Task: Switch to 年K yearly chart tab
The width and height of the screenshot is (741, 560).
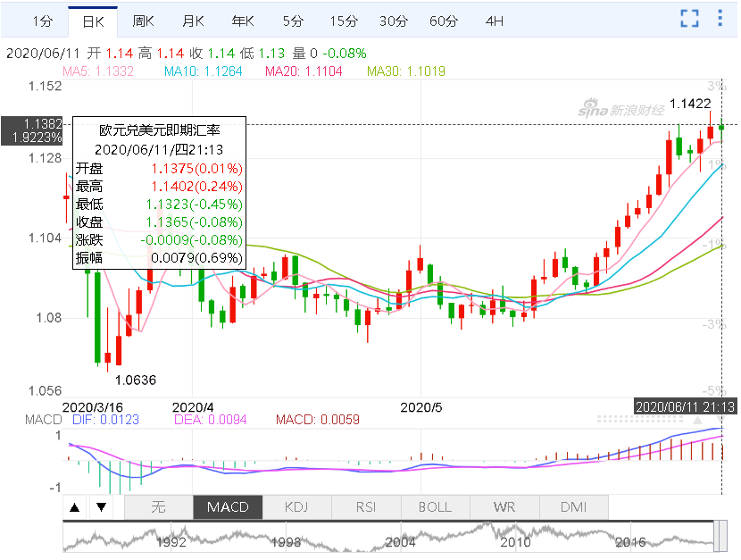Action: click(x=243, y=21)
